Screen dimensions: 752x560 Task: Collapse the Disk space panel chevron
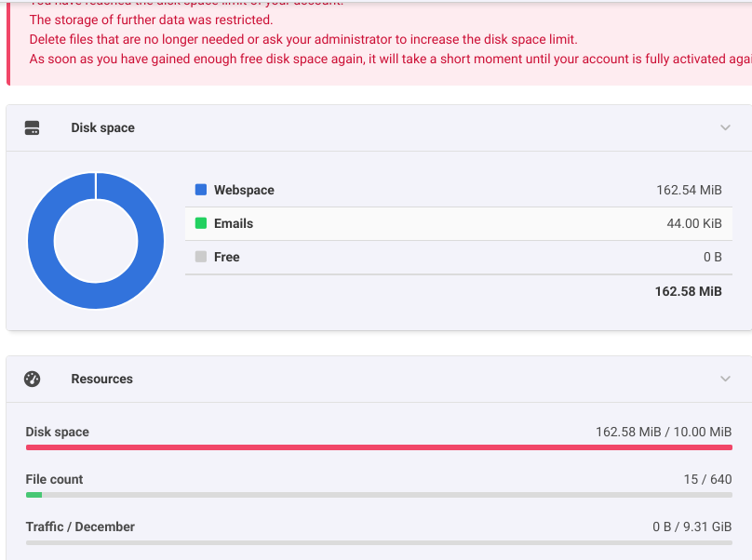click(726, 127)
